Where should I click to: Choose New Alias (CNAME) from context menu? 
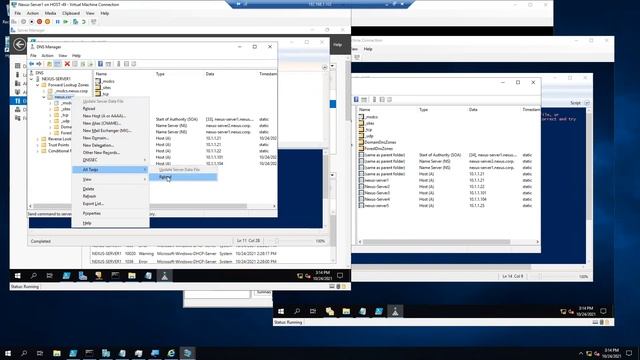pos(102,123)
